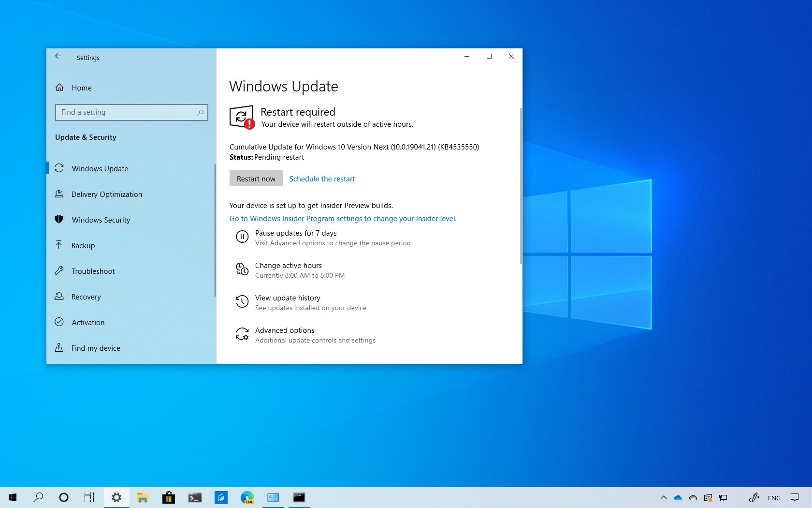812x508 pixels.
Task: Open Windows Insider Program settings link
Action: [x=343, y=218]
